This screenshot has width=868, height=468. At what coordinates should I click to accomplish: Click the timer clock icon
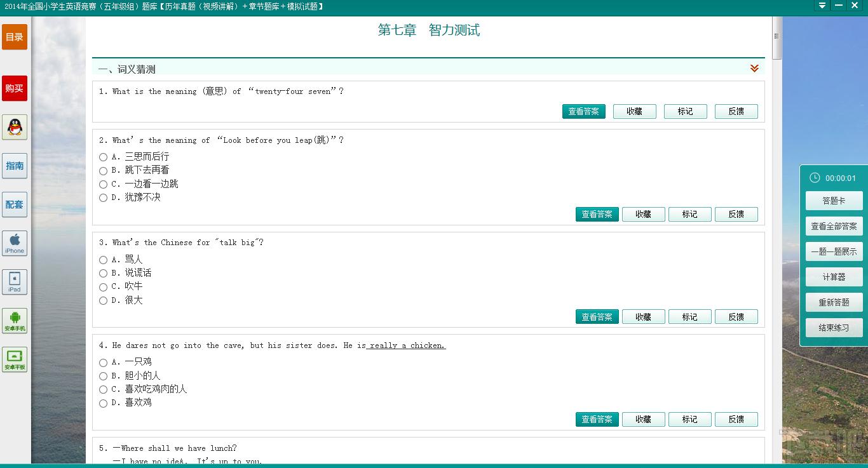pos(815,178)
